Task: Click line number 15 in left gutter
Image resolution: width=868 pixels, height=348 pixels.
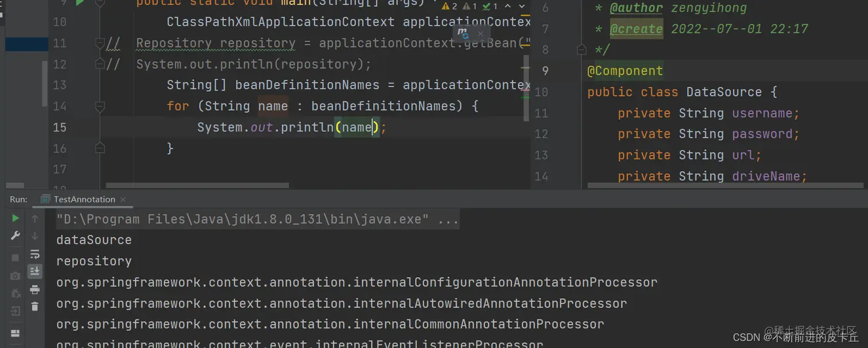Action: pos(59,127)
